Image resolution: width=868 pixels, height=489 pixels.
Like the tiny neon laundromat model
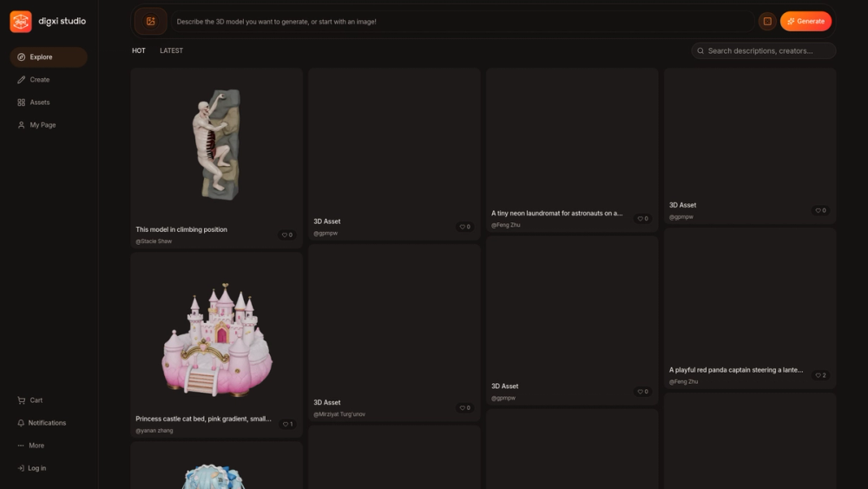coord(642,219)
